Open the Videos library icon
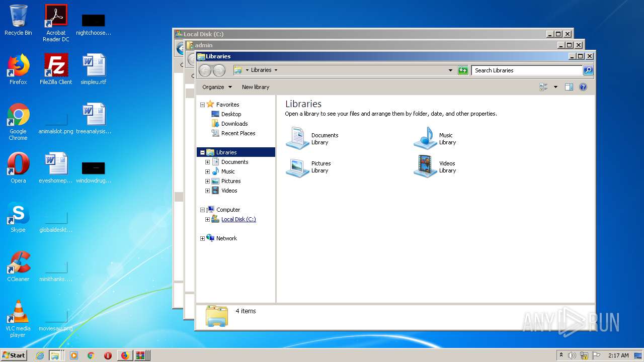 [426, 166]
